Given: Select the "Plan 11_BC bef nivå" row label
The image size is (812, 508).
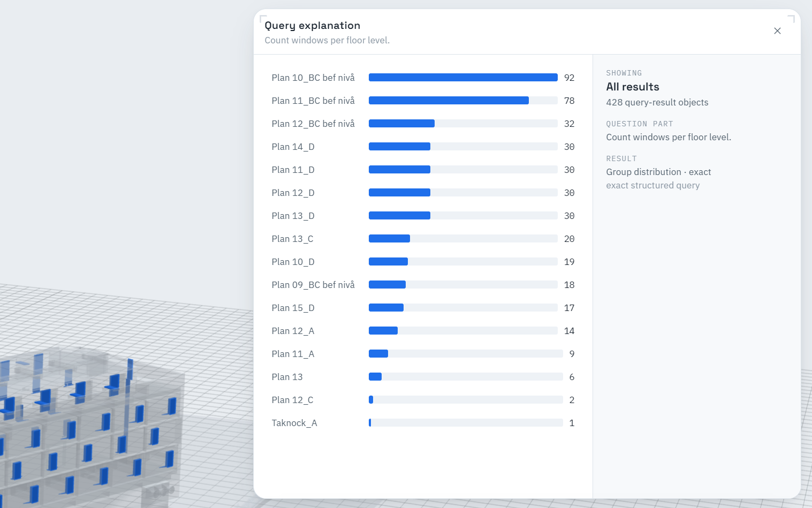Looking at the screenshot, I should point(313,101).
